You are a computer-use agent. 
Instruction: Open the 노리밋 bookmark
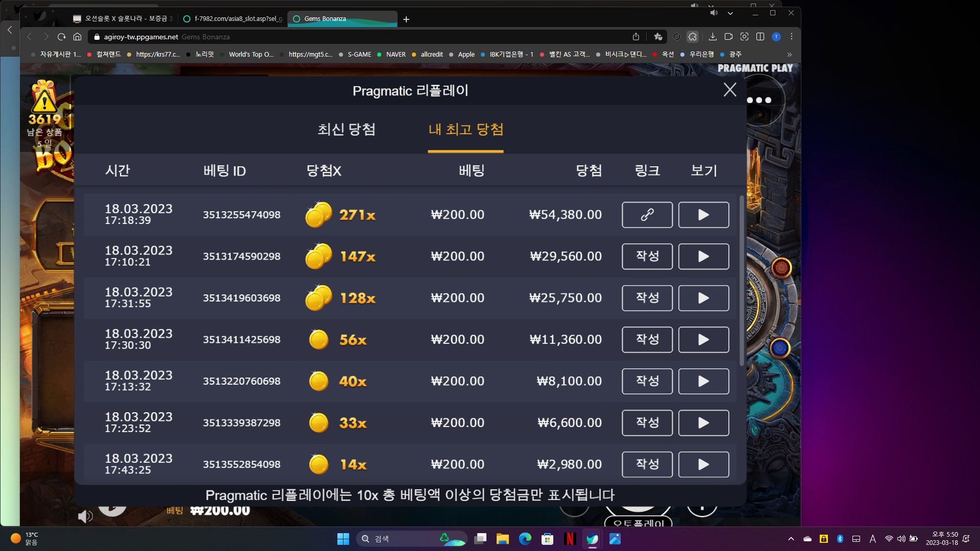pos(200,55)
